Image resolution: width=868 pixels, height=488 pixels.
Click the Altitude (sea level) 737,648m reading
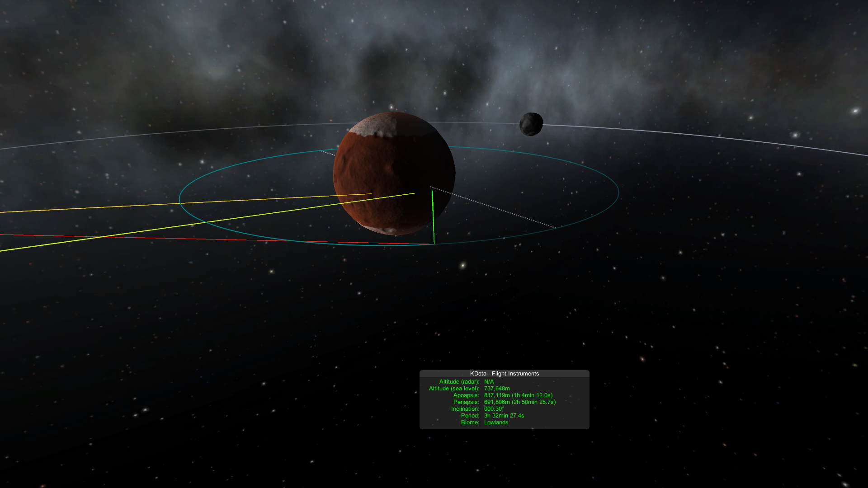point(496,389)
